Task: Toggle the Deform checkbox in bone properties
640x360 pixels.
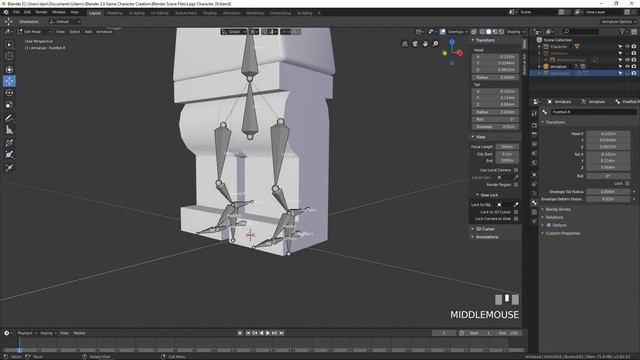Action: click(549, 225)
